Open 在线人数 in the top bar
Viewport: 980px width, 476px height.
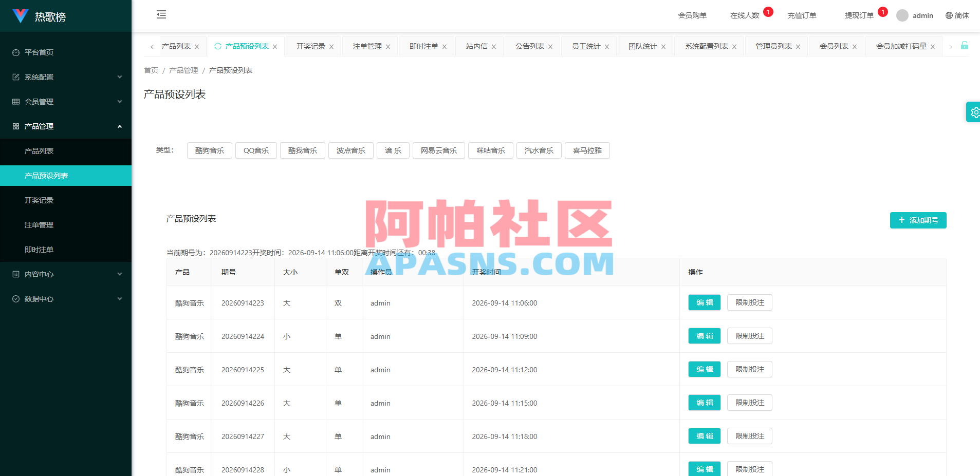pyautogui.click(x=745, y=15)
